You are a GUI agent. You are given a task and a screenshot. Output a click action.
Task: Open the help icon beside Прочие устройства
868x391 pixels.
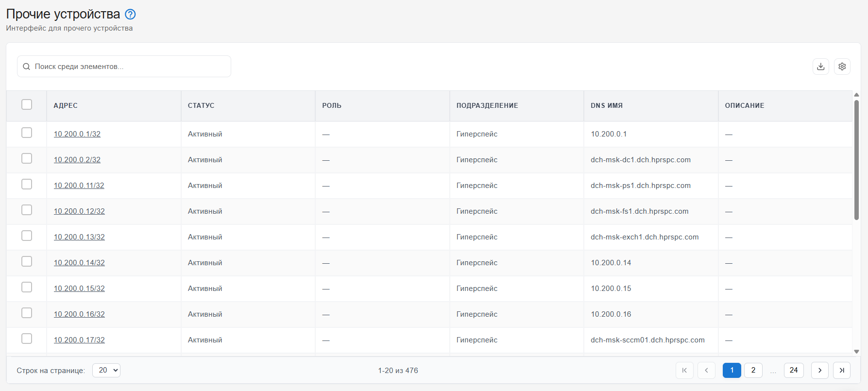coord(130,14)
